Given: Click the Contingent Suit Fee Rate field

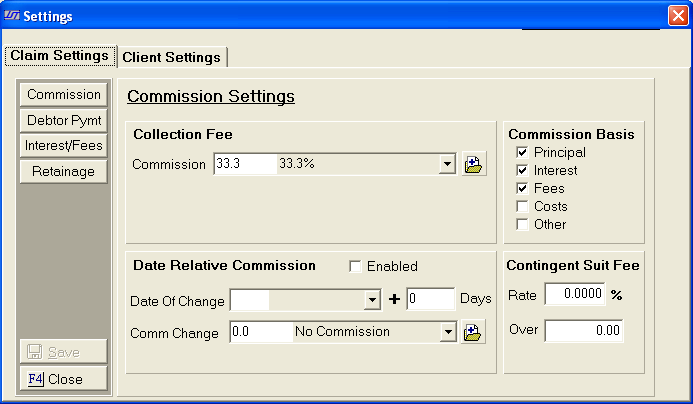Looking at the screenshot, I should pyautogui.click(x=575, y=295).
